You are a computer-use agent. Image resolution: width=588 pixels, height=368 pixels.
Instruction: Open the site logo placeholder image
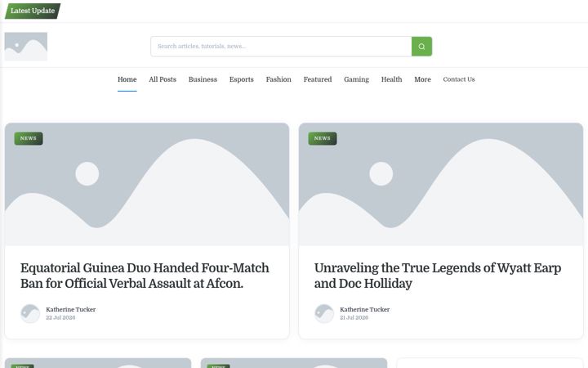(26, 47)
